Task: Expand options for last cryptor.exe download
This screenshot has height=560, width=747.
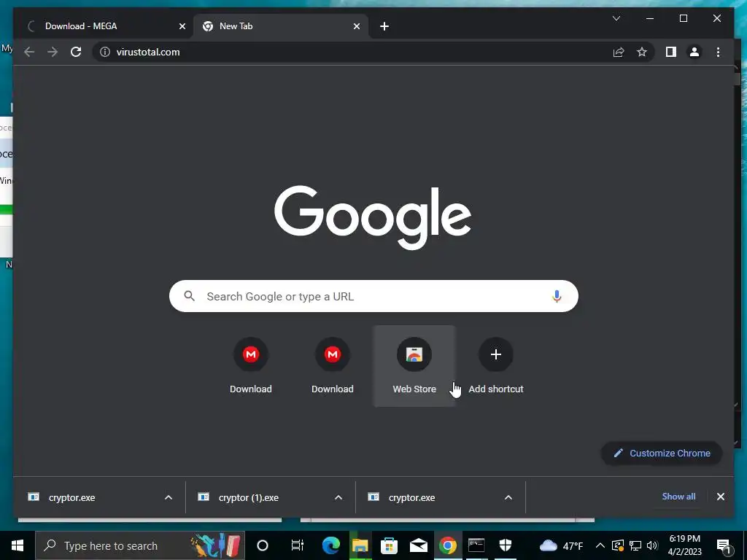Action: tap(508, 497)
